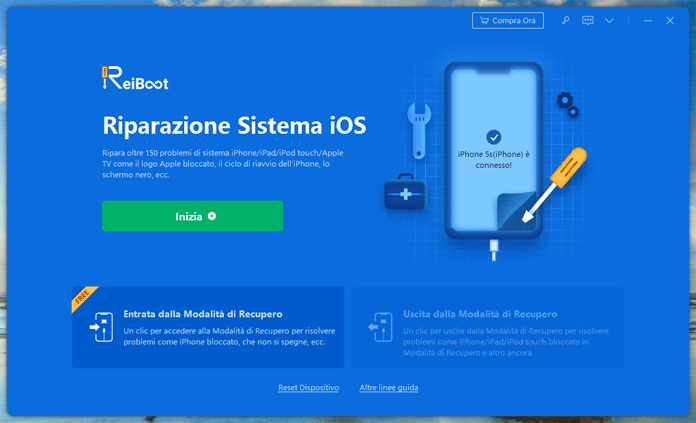This screenshot has width=696, height=423.
Task: Open the registration key icon
Action: click(x=566, y=20)
